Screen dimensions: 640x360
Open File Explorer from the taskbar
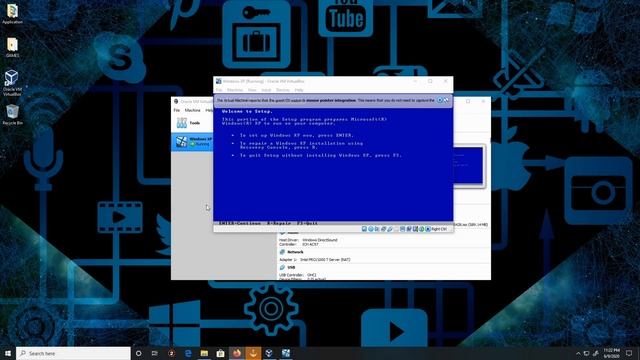point(204,353)
